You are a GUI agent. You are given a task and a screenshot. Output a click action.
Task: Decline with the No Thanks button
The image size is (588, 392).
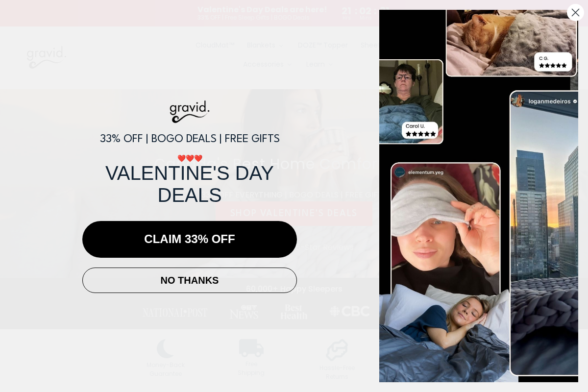pyautogui.click(x=190, y=280)
